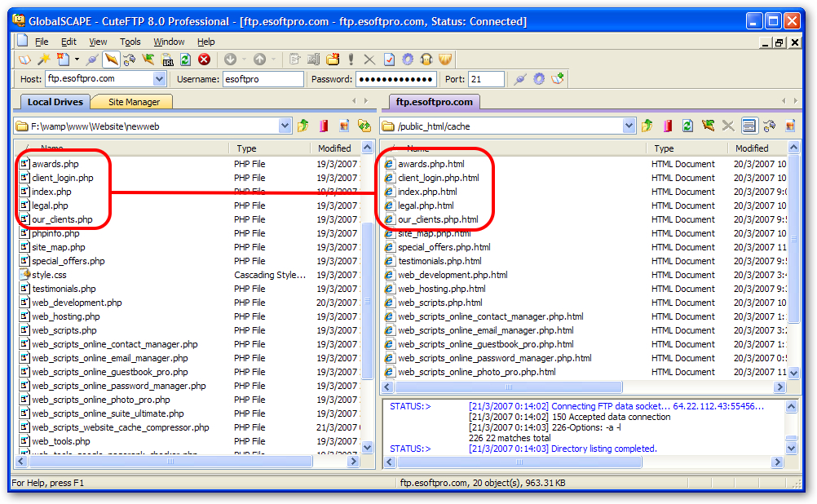This screenshot has height=504, width=817.
Task: Open Site Manager book icon in toolbar
Action: click(x=24, y=60)
